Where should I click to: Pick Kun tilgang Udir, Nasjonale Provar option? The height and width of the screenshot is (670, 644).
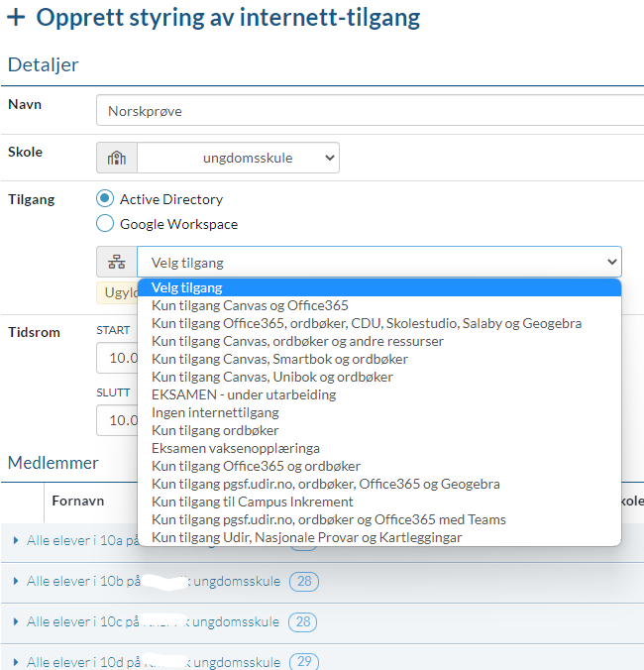click(306, 538)
